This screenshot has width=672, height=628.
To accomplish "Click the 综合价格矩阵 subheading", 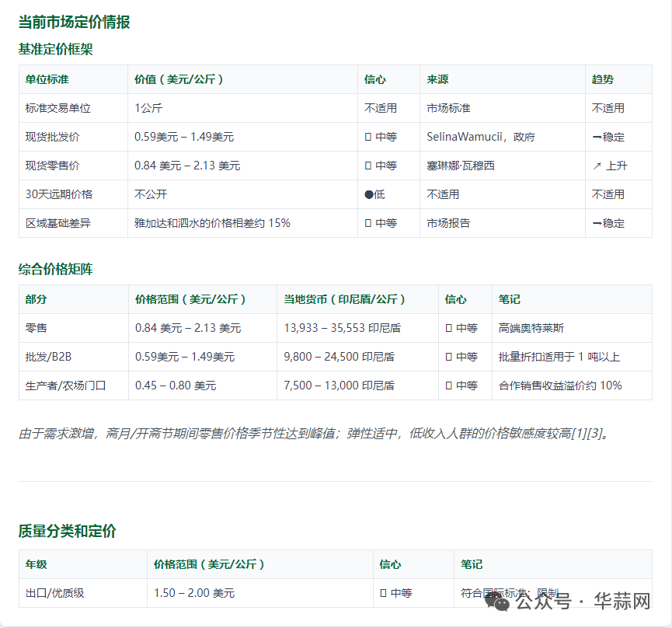I will click(56, 269).
